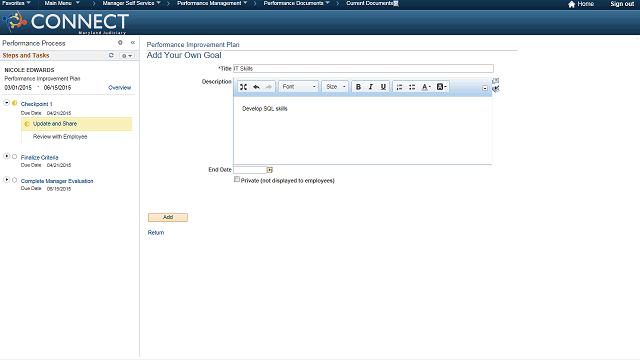This screenshot has height=360, width=640.
Task: Click the Add Your Own Goal heading
Action: (x=184, y=55)
